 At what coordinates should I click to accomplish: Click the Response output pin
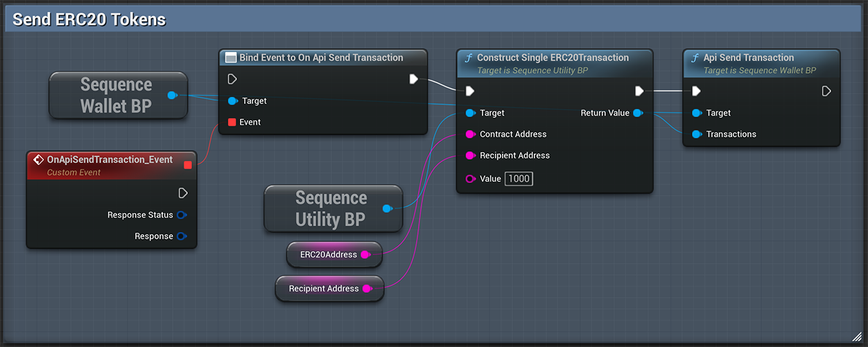[x=182, y=237]
